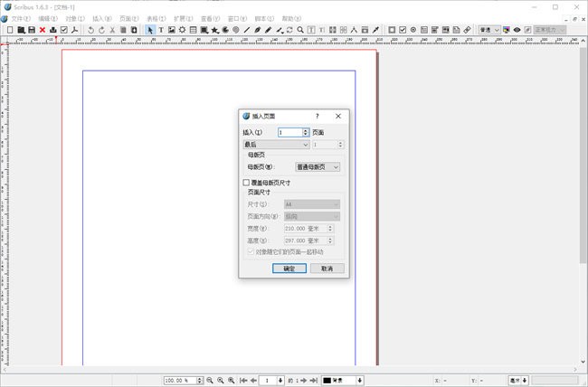Image resolution: width=588 pixels, height=387 pixels.
Task: Enable the 覆盖母版页尺寸 checkbox
Action: [246, 183]
